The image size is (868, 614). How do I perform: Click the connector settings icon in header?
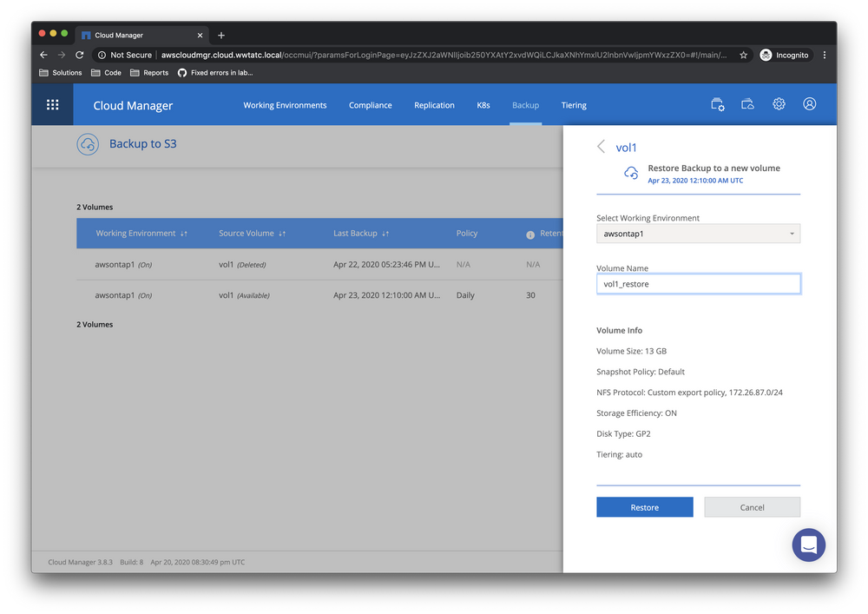point(718,104)
